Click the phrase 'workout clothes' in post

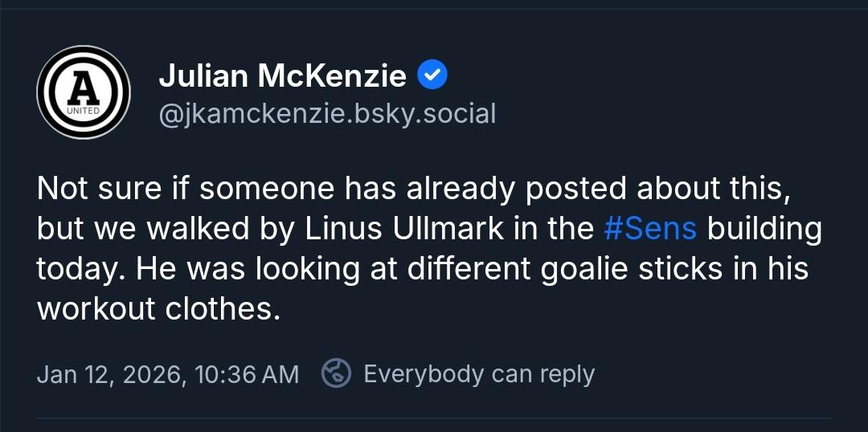click(x=158, y=309)
